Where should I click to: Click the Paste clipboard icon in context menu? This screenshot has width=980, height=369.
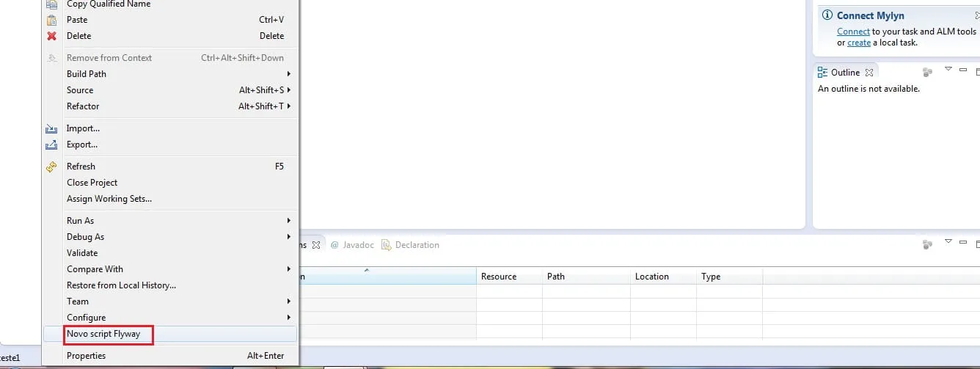pyautogui.click(x=51, y=20)
